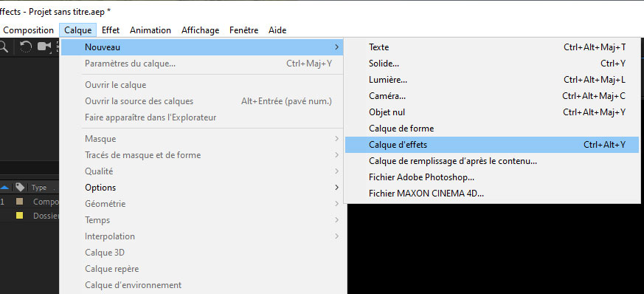Select the Rotation tool icon
The image size is (644, 294).
[x=26, y=47]
